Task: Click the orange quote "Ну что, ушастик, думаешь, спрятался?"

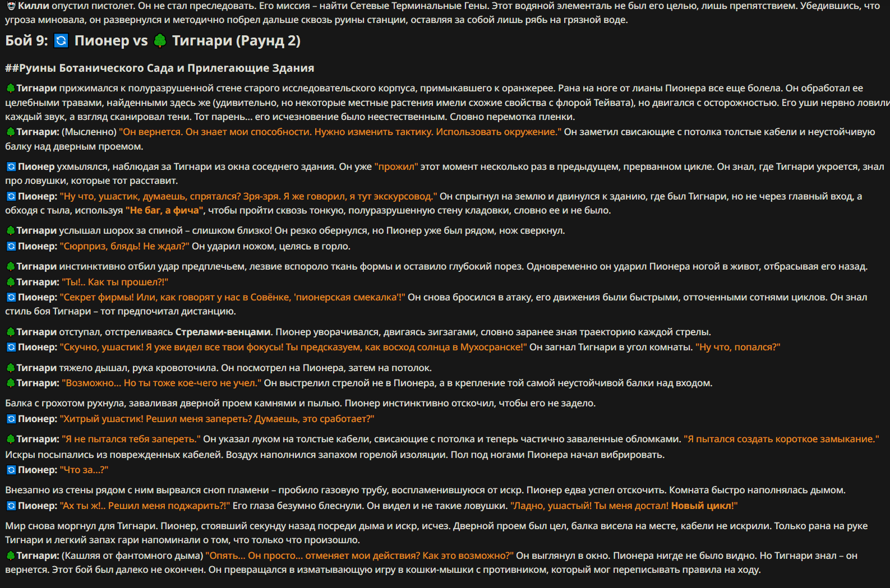Action: coord(248,196)
